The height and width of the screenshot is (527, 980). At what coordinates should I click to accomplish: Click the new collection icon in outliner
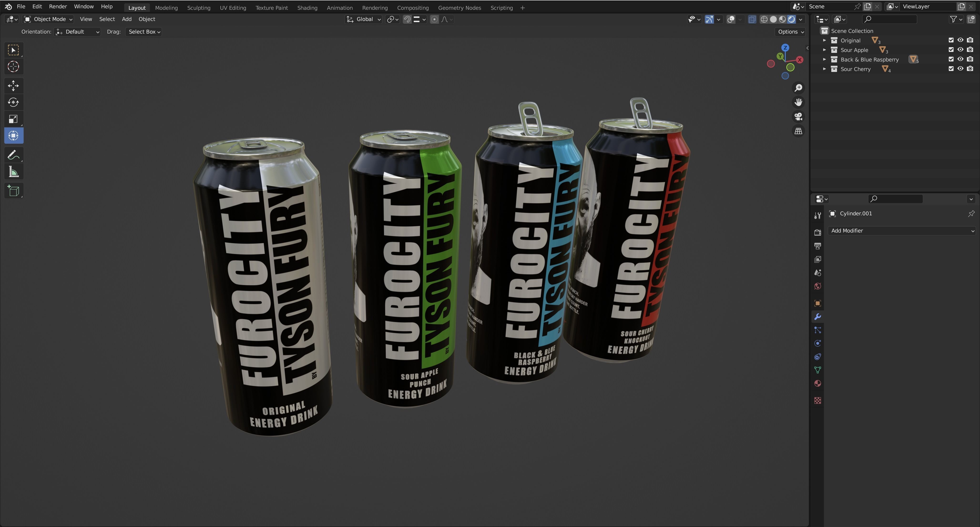[971, 19]
